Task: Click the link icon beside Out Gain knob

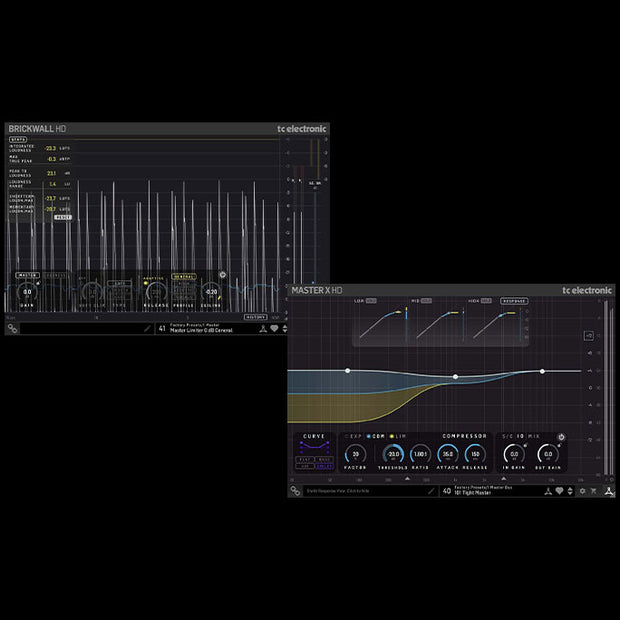Action: 559,446
